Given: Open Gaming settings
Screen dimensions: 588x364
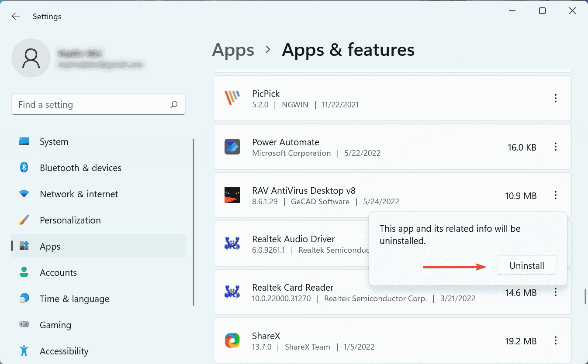Looking at the screenshot, I should tap(98, 325).
